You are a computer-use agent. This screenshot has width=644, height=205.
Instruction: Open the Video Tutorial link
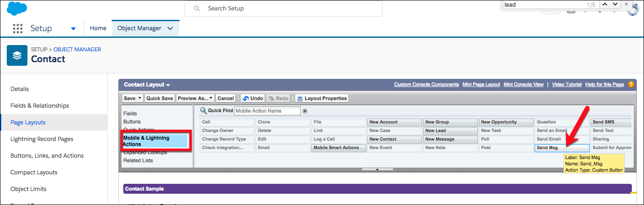(567, 84)
